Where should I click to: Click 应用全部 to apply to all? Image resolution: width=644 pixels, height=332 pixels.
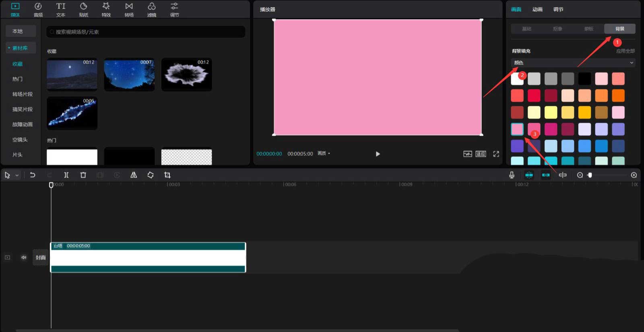[625, 51]
